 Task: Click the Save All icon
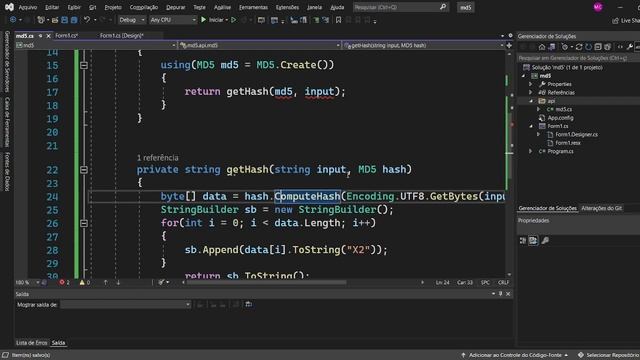(74, 20)
